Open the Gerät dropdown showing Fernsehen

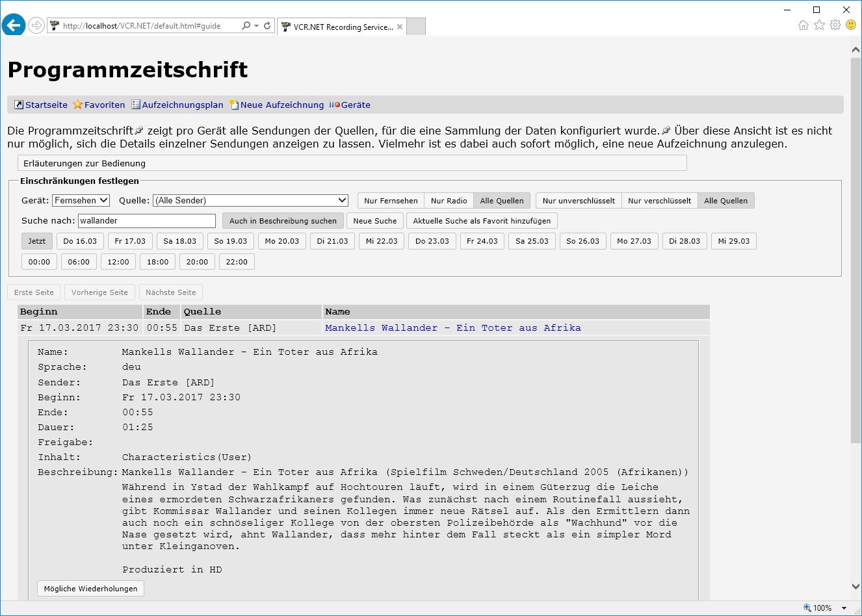click(x=81, y=201)
